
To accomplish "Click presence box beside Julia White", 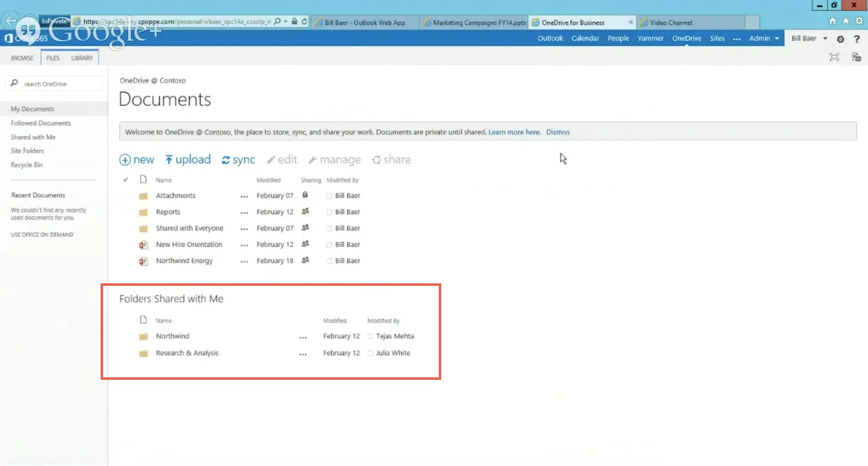I will click(371, 353).
